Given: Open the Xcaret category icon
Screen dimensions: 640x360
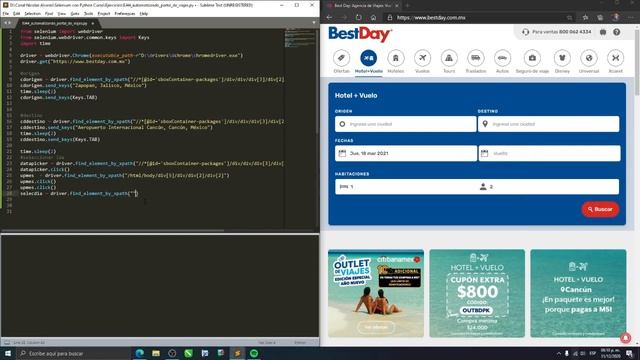Looking at the screenshot, I should click(x=616, y=58).
